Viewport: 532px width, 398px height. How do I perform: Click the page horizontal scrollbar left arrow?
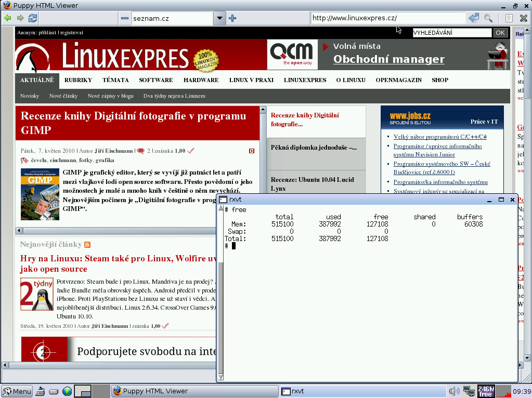pyautogui.click(x=5, y=365)
